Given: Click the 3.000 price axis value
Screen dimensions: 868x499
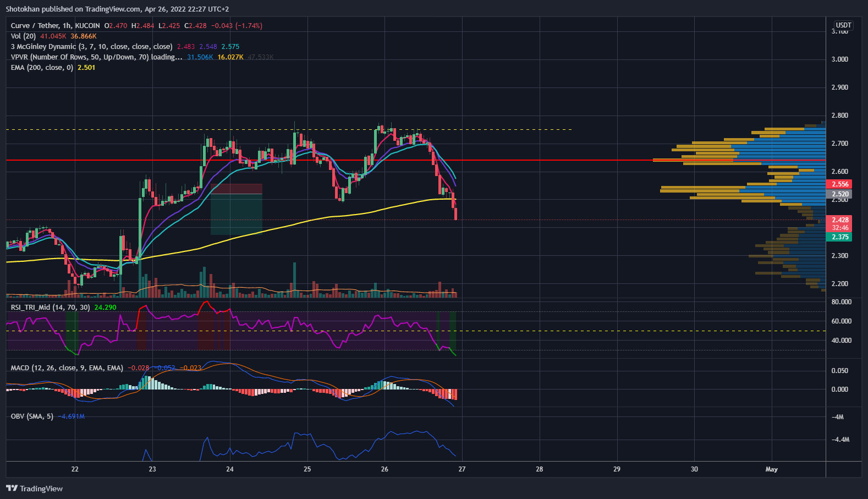Looking at the screenshot, I should click(x=839, y=59).
